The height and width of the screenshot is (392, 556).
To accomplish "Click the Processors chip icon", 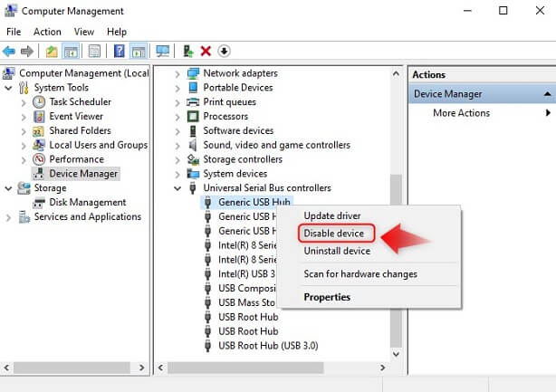I will (193, 116).
